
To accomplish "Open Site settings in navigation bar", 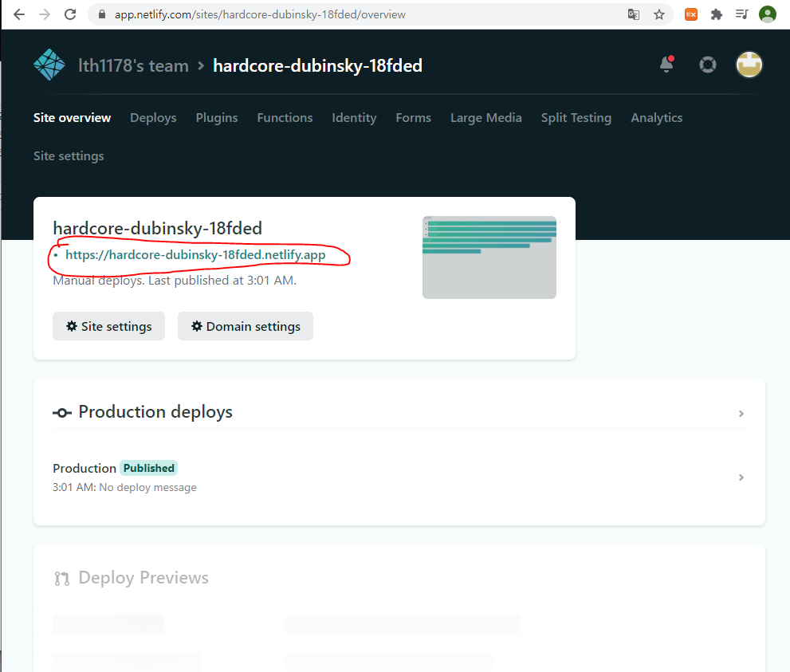I will click(69, 156).
